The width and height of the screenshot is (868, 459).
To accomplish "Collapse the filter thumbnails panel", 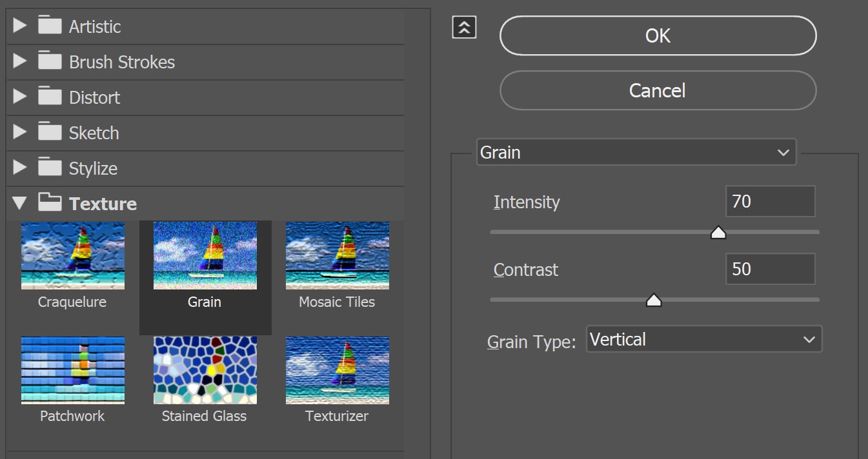I will pos(463,27).
